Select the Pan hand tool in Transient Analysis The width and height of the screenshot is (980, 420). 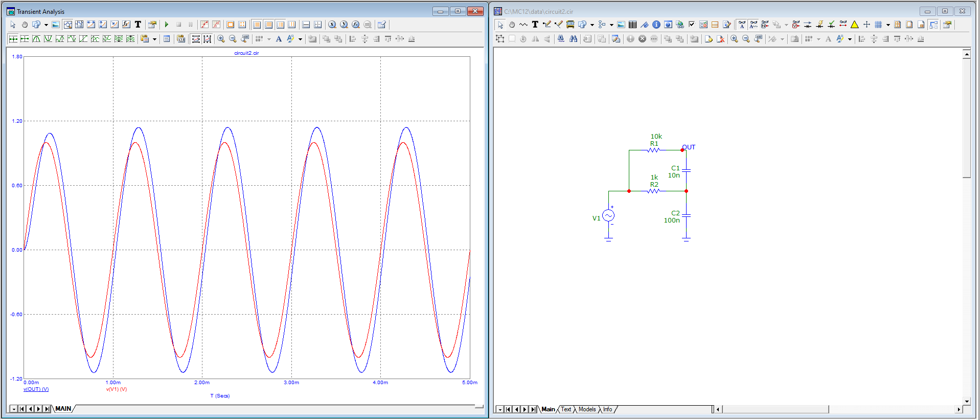pyautogui.click(x=25, y=25)
